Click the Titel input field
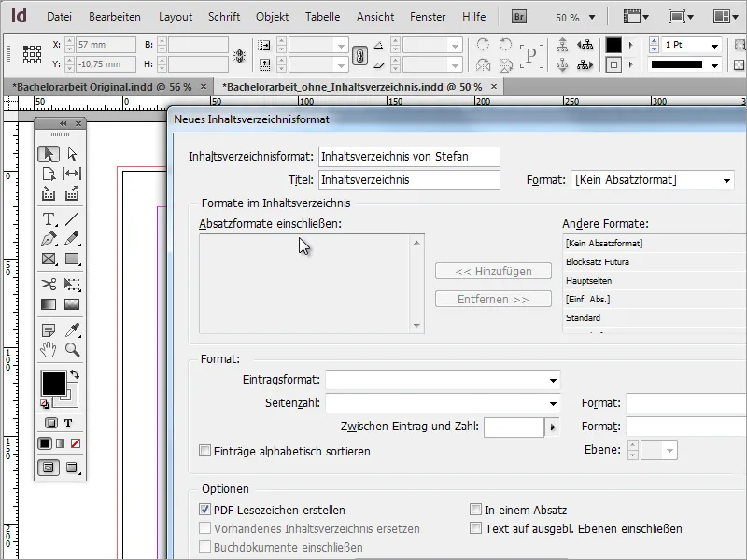The height and width of the screenshot is (560, 747). pos(409,180)
